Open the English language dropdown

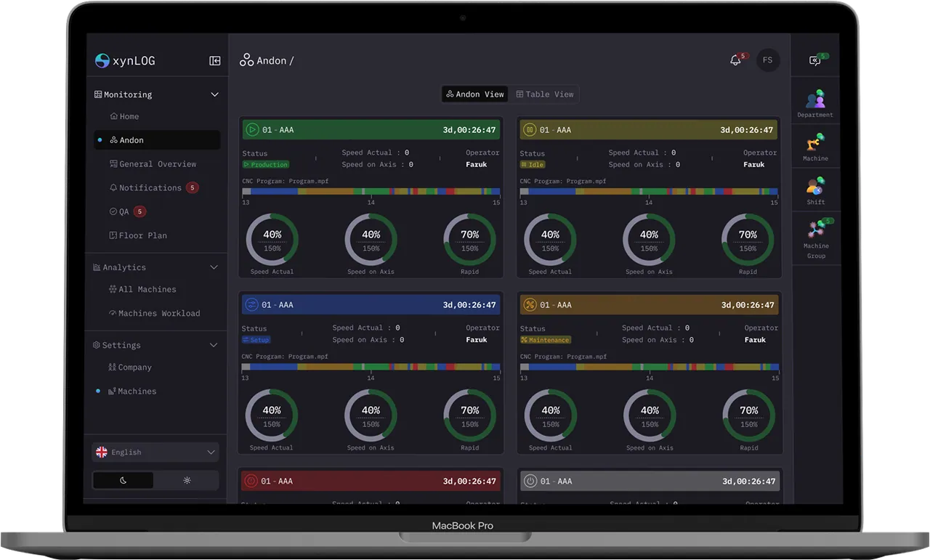pyautogui.click(x=155, y=452)
